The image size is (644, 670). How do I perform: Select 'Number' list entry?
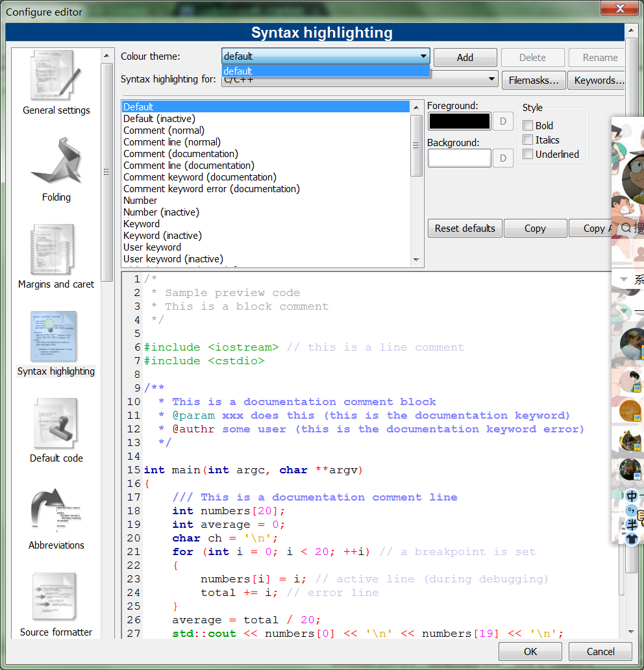[x=266, y=201]
